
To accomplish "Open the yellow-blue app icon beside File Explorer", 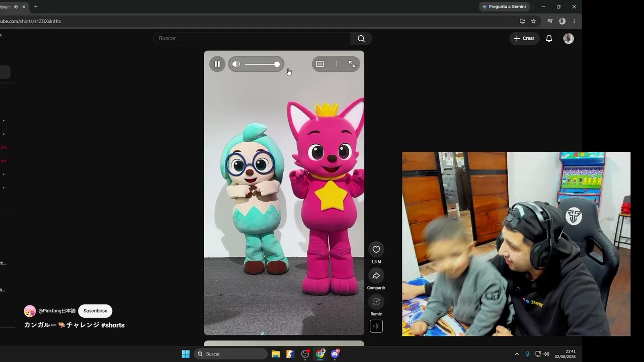I will 290,354.
